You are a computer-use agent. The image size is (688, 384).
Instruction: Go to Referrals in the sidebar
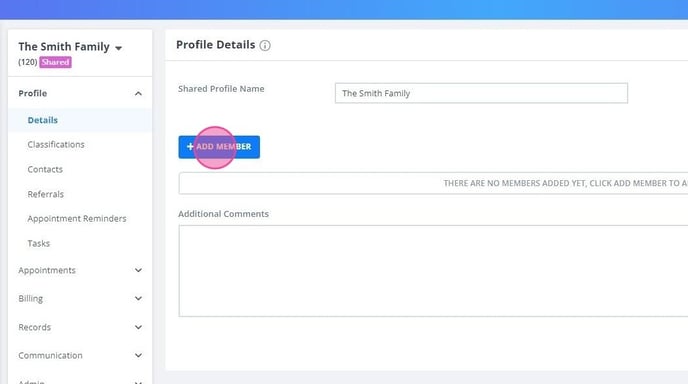click(x=45, y=194)
